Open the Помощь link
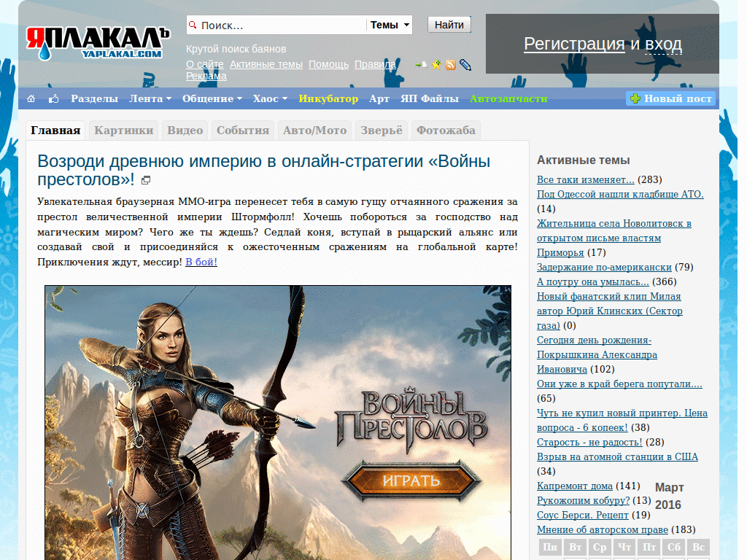The width and height of the screenshot is (747, 560). (x=328, y=64)
